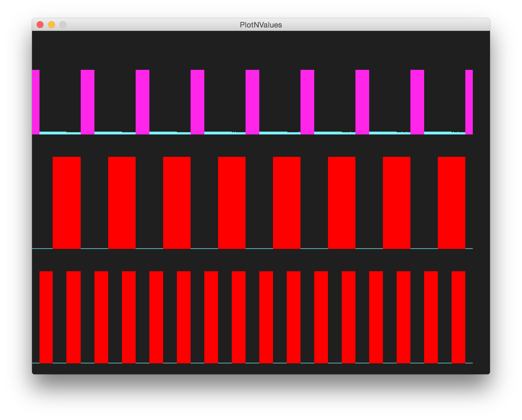Select the leftmost thin red bar in bottom plot

[46, 318]
